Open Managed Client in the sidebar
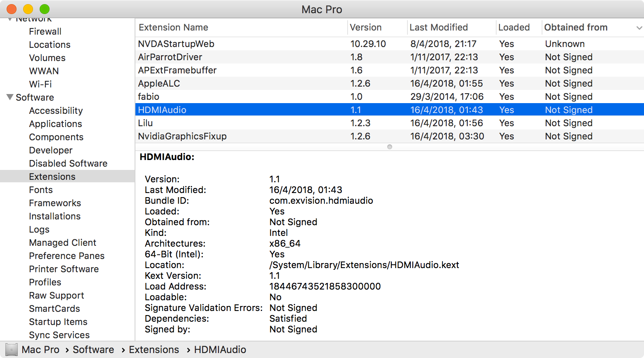This screenshot has width=644, height=358. [x=62, y=243]
